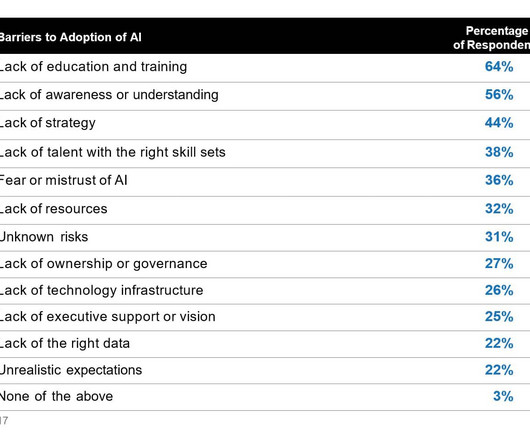530x442 pixels.
Task: Select the 'Lack of strategy' row label
Action: [47, 123]
